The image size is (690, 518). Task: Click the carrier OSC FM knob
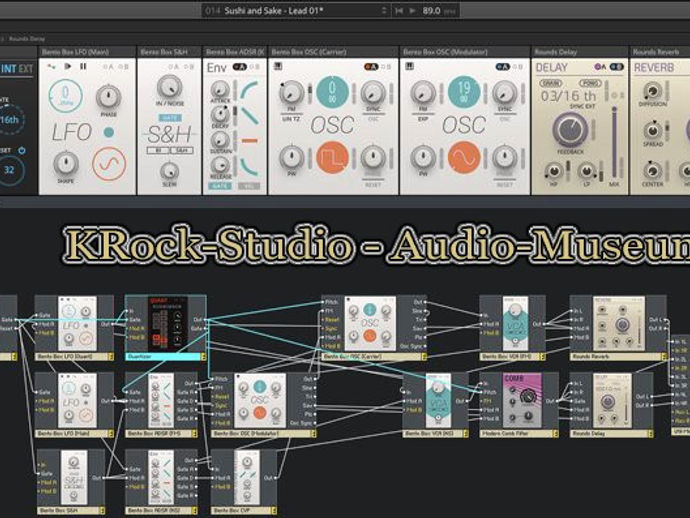click(292, 93)
